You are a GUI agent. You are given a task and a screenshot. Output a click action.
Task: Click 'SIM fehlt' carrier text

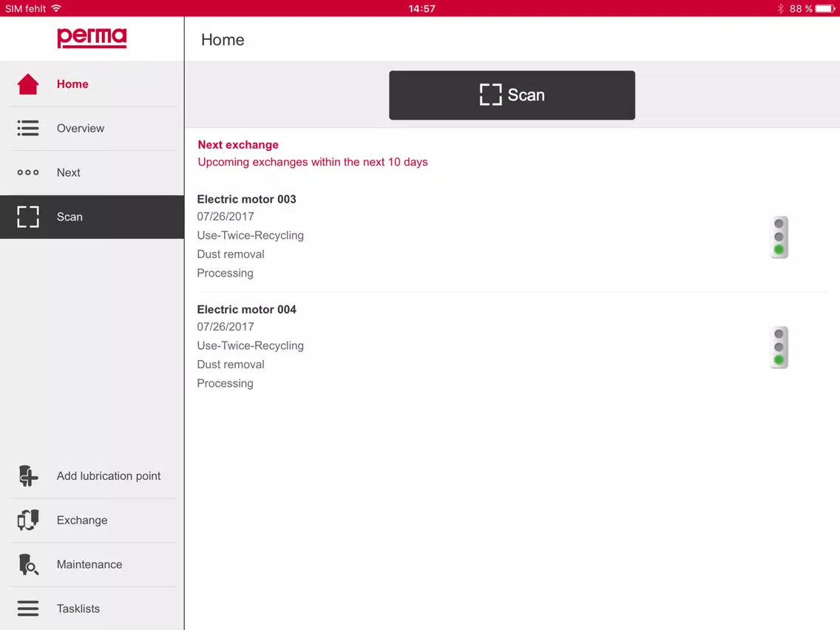pyautogui.click(x=26, y=9)
